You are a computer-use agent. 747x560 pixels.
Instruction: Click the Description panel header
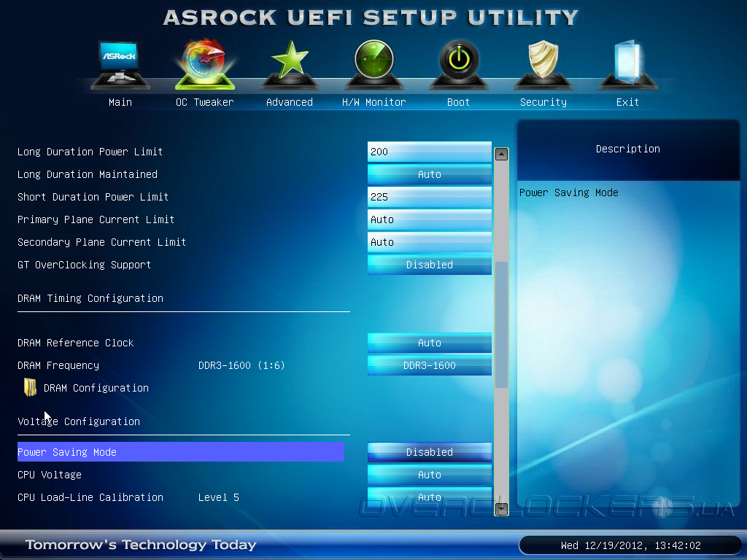pos(628,149)
